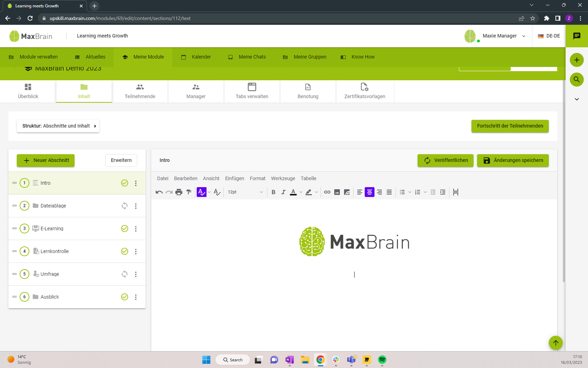This screenshot has width=588, height=368.
Task: Open the chat panel icon
Action: pos(577,36)
